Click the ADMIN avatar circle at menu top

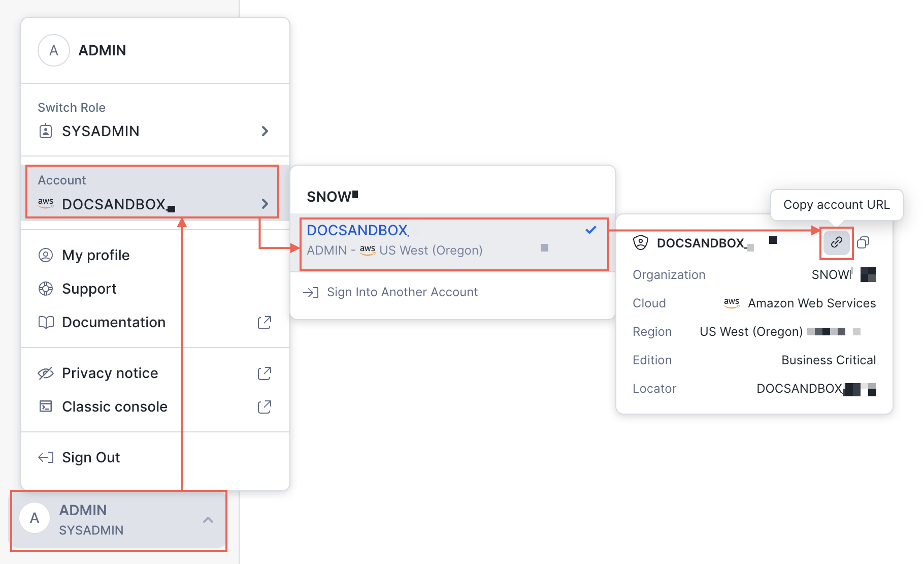tap(54, 50)
